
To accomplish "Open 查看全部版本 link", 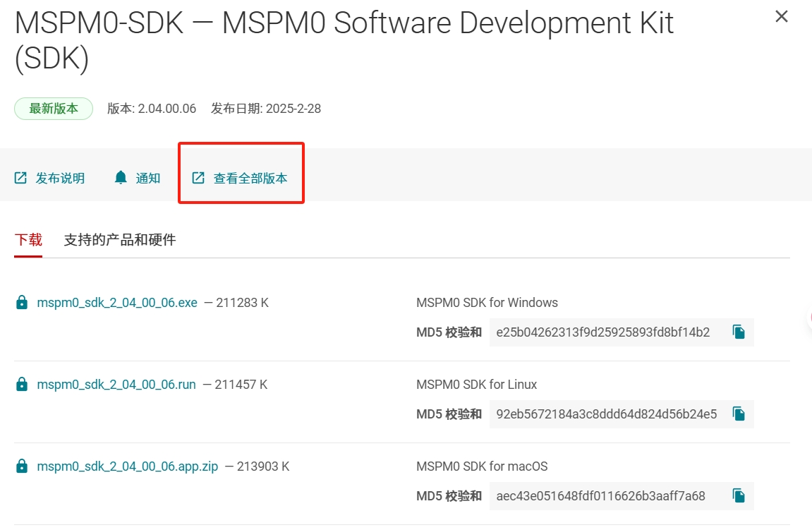I will [x=250, y=179].
